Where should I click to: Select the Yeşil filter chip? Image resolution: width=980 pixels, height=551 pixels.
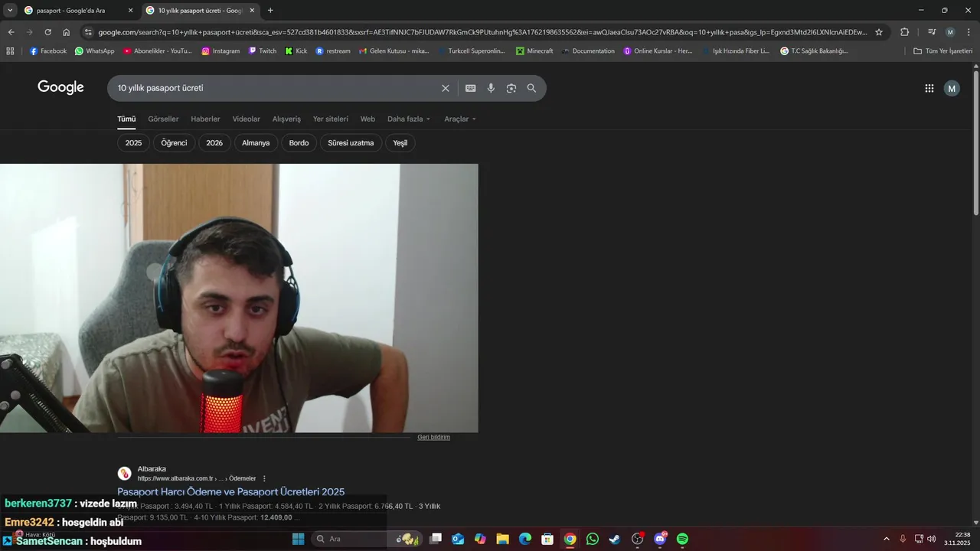pos(400,143)
